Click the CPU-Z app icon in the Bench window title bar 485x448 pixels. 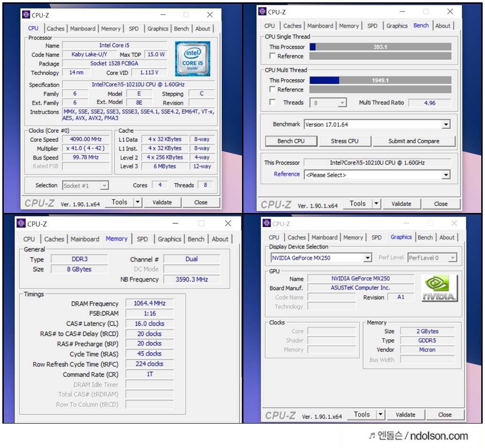tap(262, 11)
